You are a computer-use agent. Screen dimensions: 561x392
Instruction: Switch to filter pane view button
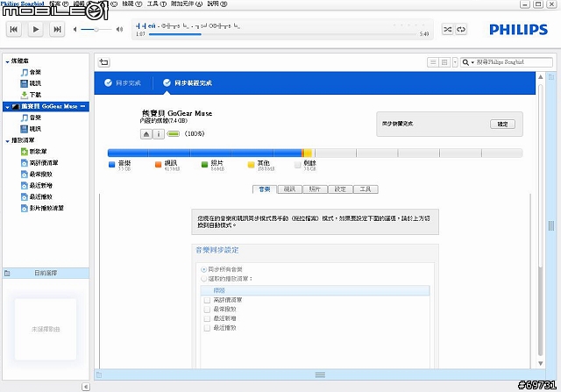pos(444,62)
